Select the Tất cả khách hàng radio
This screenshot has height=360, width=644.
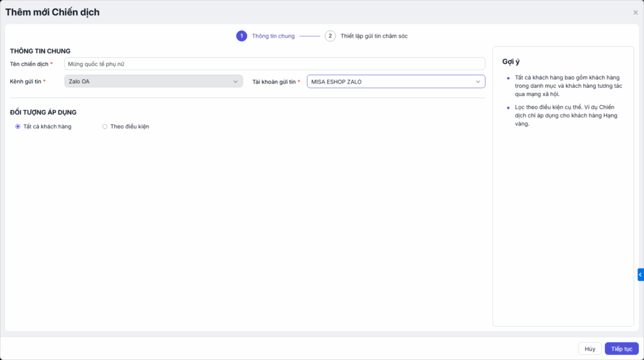[x=18, y=126]
